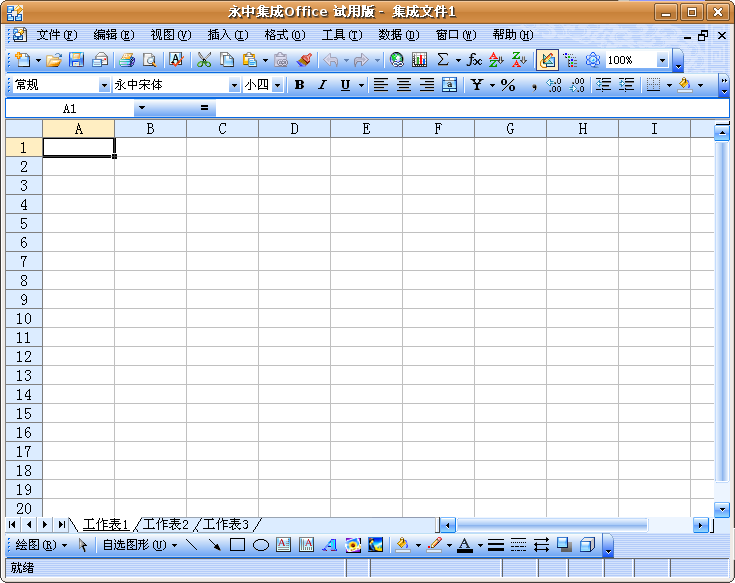
Task: Toggle align left
Action: pyautogui.click(x=381, y=85)
